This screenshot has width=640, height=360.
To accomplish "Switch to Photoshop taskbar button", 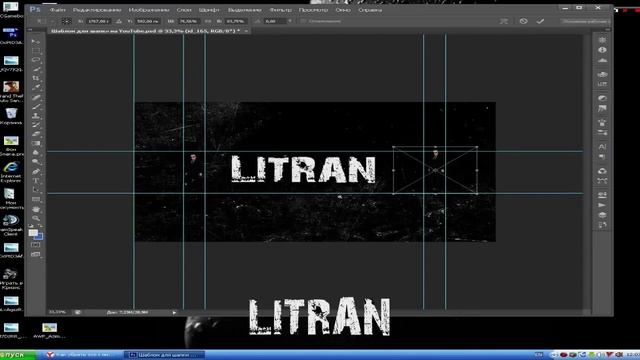I will tap(164, 355).
